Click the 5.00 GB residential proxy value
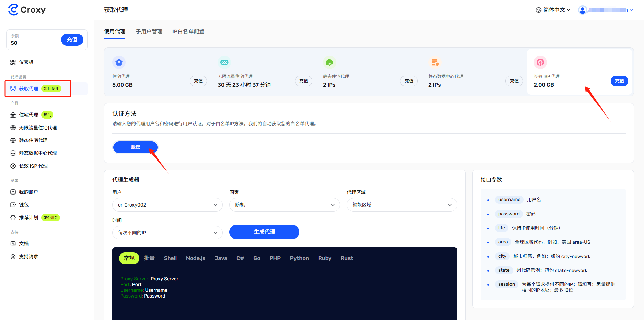 point(122,85)
